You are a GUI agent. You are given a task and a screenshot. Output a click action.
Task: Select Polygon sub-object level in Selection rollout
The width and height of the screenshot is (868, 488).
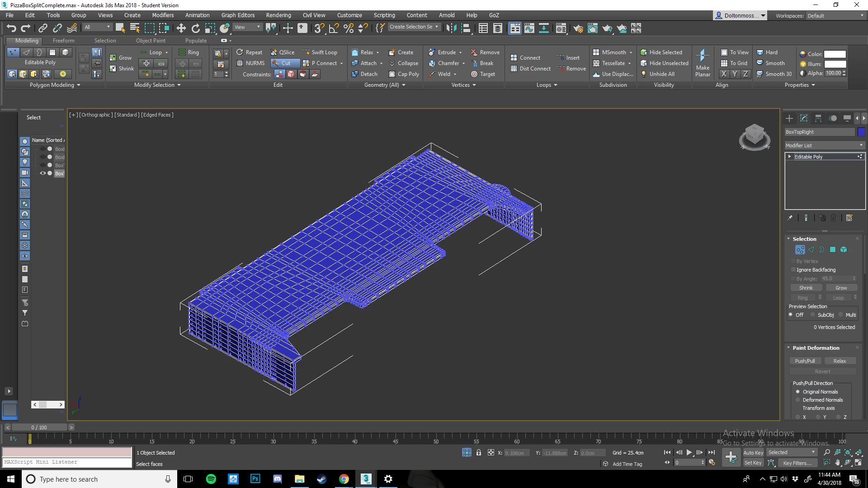click(x=832, y=250)
